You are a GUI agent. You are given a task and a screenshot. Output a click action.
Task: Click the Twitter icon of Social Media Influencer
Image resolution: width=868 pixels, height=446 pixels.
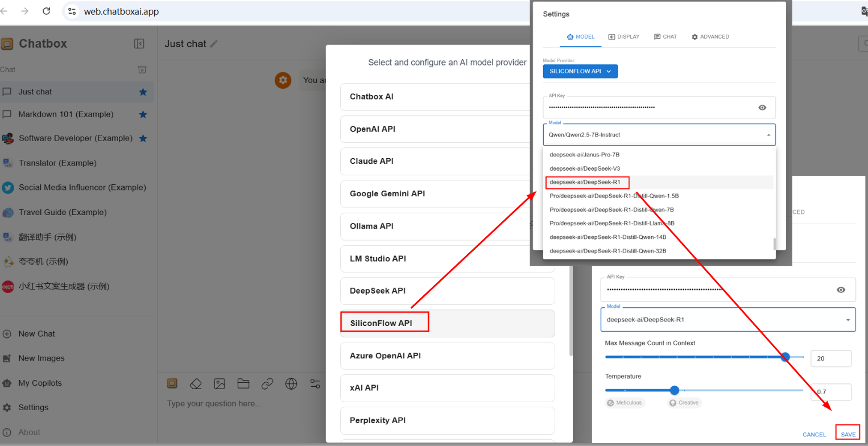pyautogui.click(x=8, y=188)
